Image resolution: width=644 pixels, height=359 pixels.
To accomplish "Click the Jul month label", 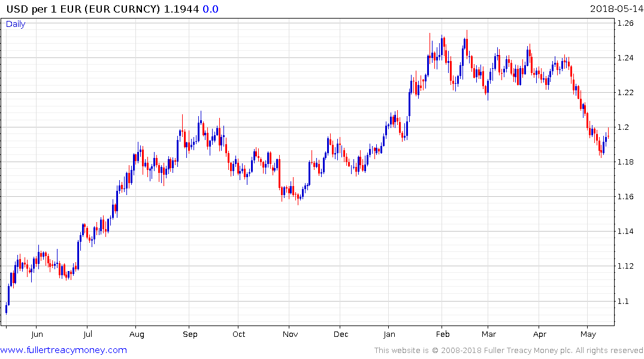I will pyautogui.click(x=87, y=334).
